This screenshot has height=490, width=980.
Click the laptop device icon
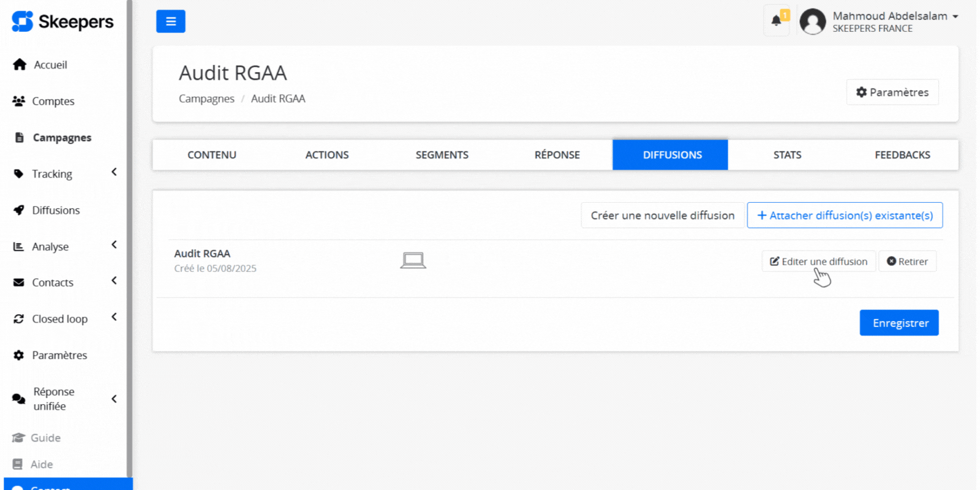(413, 261)
